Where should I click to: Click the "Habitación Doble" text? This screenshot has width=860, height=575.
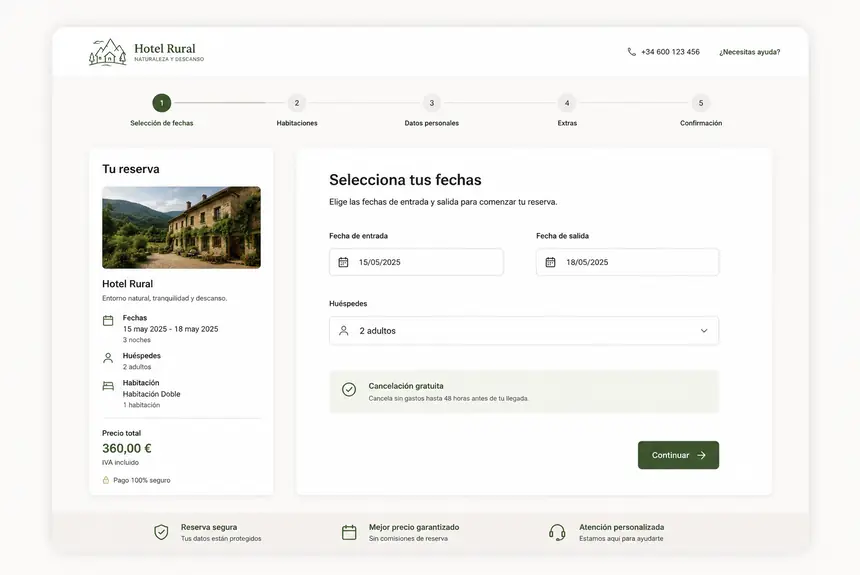pyautogui.click(x=151, y=394)
